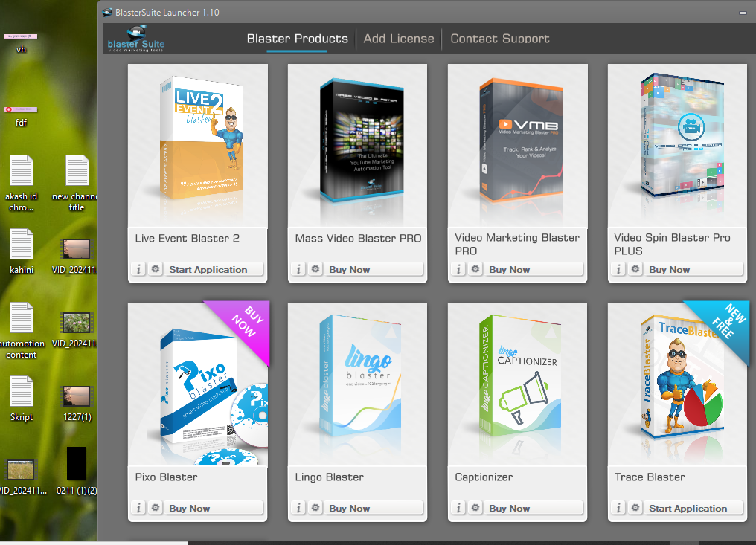Screen dimensions: 756x545
Task: Select the VID_202411 video beside automotion content
Action: coord(74,330)
